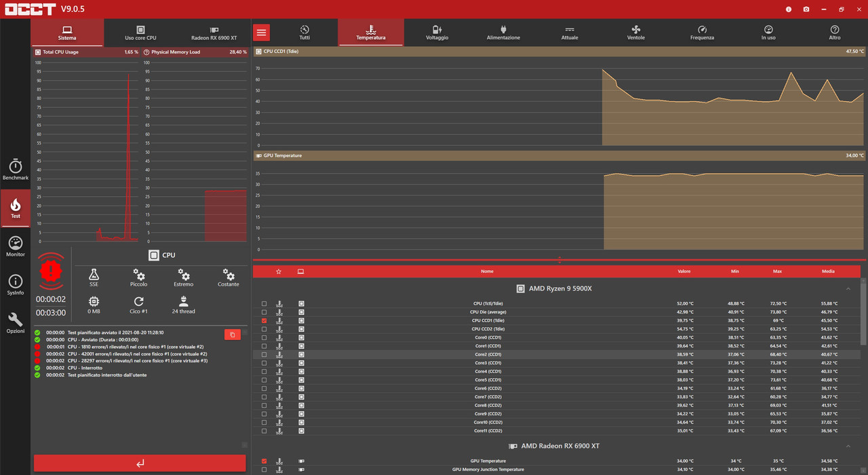
Task: Open the In uso tab
Action: click(768, 33)
